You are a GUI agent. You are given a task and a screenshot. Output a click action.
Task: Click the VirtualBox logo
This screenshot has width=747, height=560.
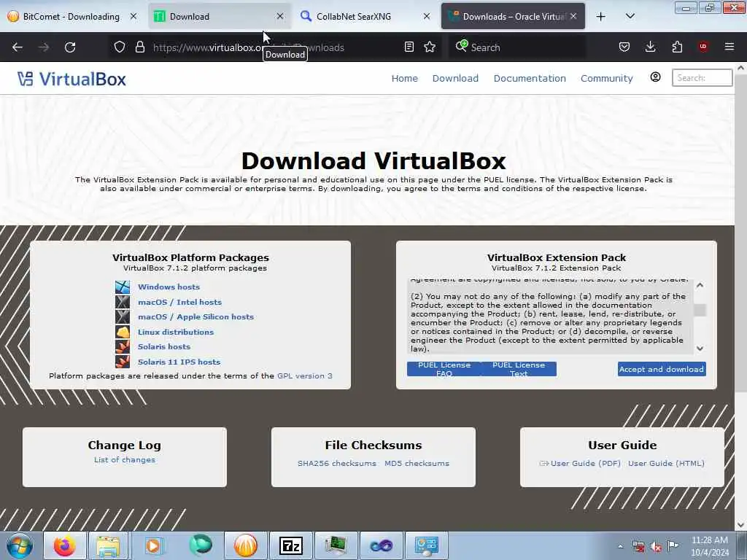pos(72,79)
